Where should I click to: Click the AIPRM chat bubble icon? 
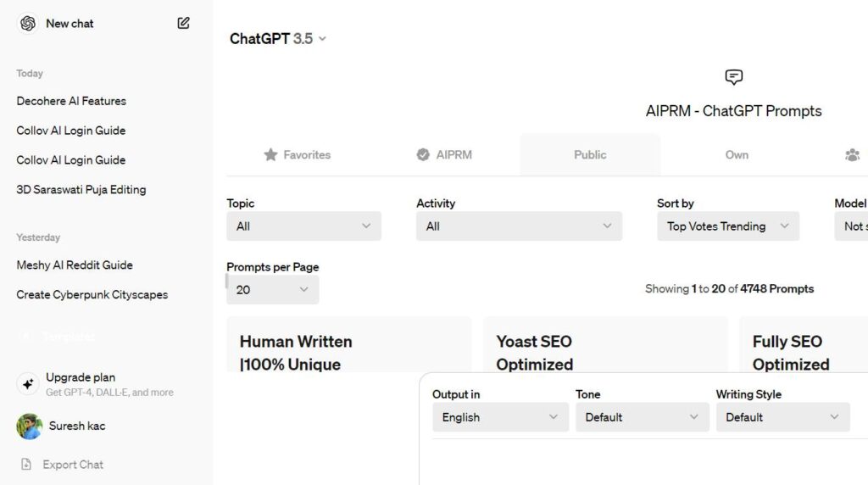pos(733,77)
